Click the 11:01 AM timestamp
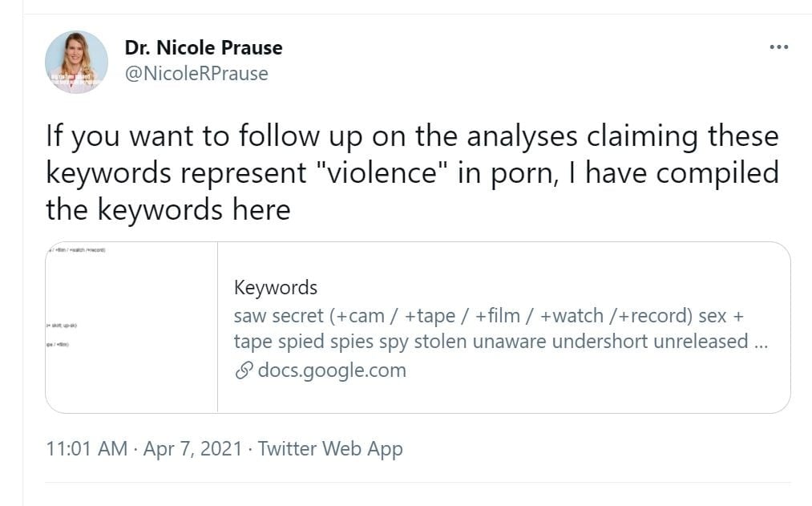The image size is (812, 506). point(87,448)
